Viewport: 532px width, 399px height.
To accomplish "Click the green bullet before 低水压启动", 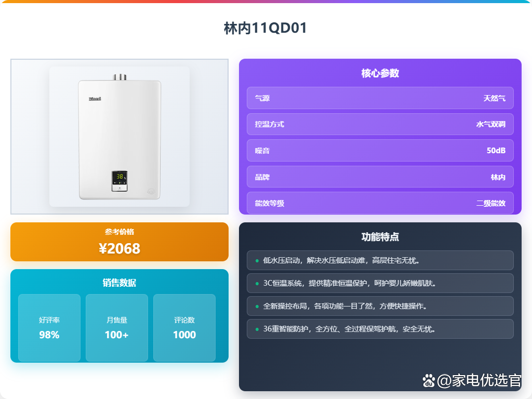I will point(257,261).
